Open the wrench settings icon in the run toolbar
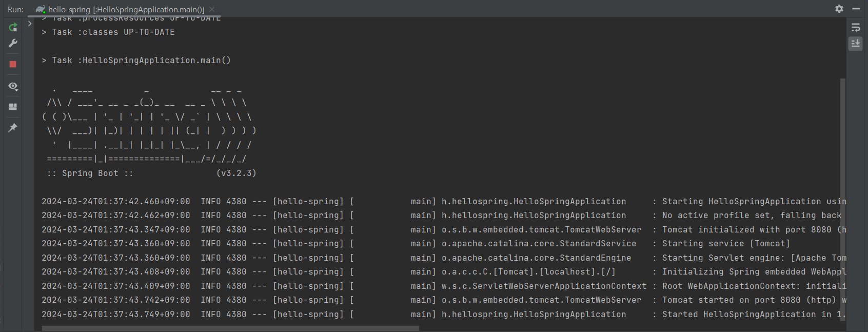This screenshot has height=332, width=868. click(x=13, y=43)
